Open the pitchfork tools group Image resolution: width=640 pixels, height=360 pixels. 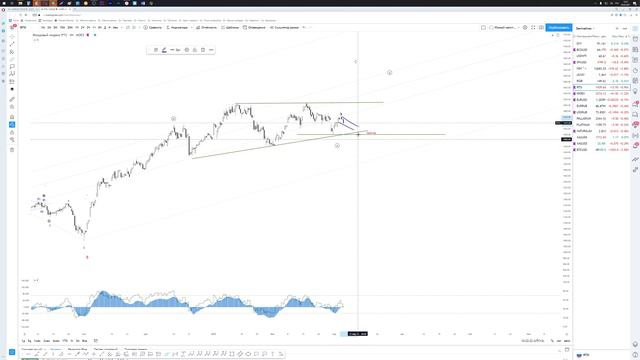pos(12,51)
